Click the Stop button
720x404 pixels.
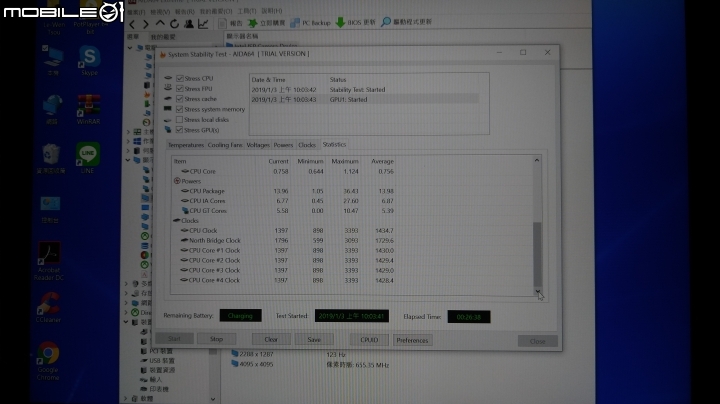click(x=216, y=339)
